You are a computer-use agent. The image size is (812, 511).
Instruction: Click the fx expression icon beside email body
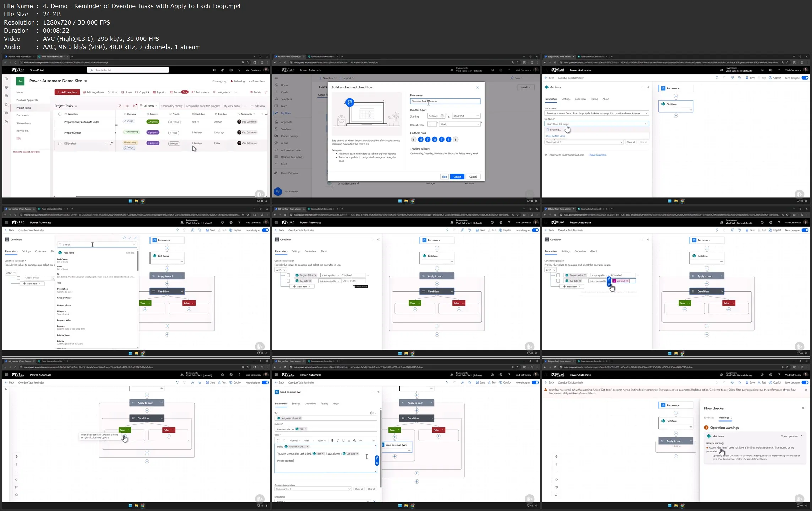pos(377,463)
